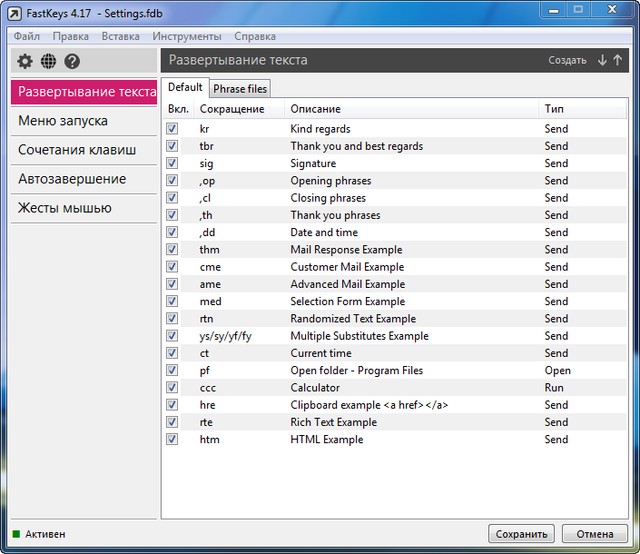640x554 pixels.
Task: Switch to the Phrase files tab
Action: (x=240, y=89)
